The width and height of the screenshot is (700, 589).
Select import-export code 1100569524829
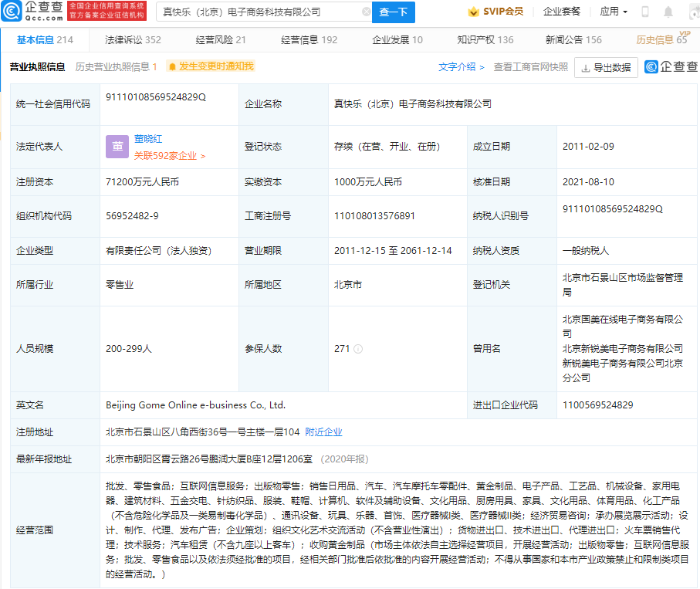598,405
